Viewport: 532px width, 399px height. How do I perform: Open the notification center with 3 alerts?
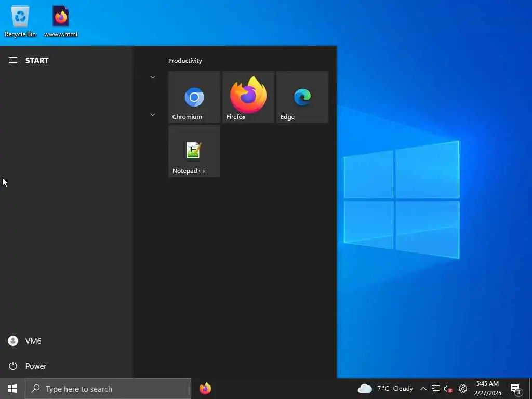coord(516,389)
